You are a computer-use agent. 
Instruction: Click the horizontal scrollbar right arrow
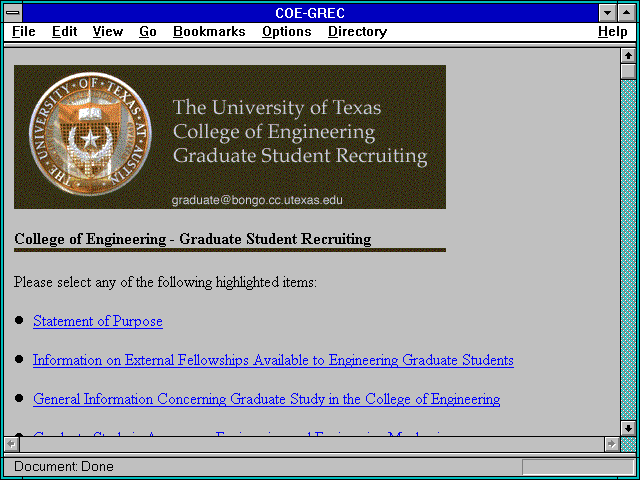pyautogui.click(x=611, y=444)
